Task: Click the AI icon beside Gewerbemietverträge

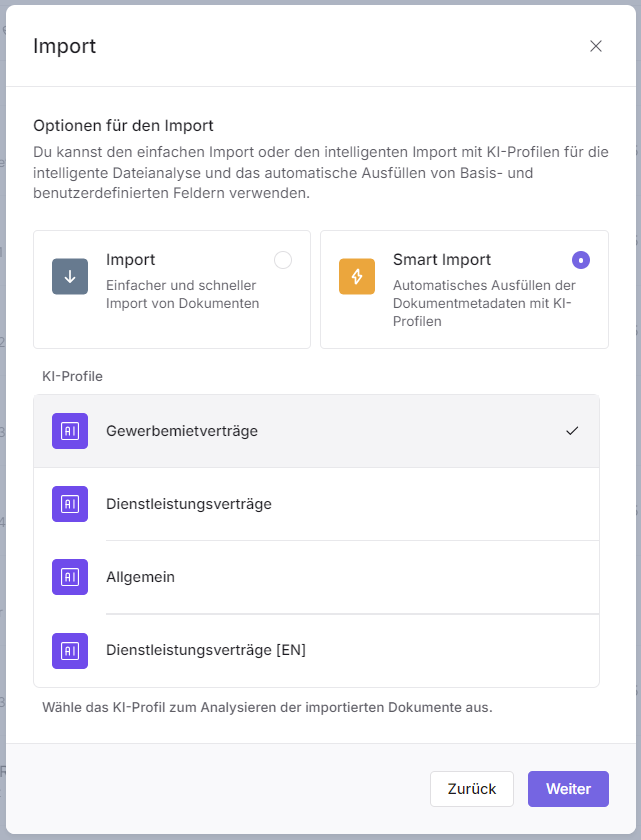Action: pyautogui.click(x=70, y=431)
